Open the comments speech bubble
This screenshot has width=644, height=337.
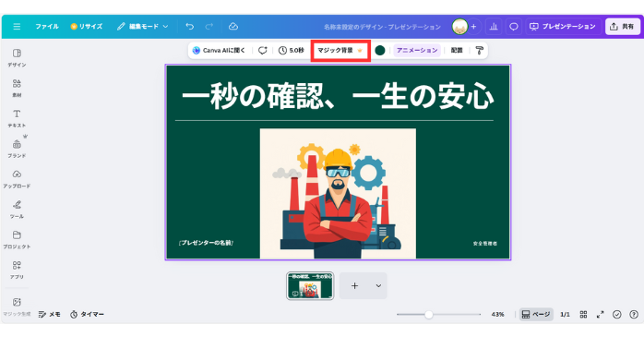(x=513, y=26)
